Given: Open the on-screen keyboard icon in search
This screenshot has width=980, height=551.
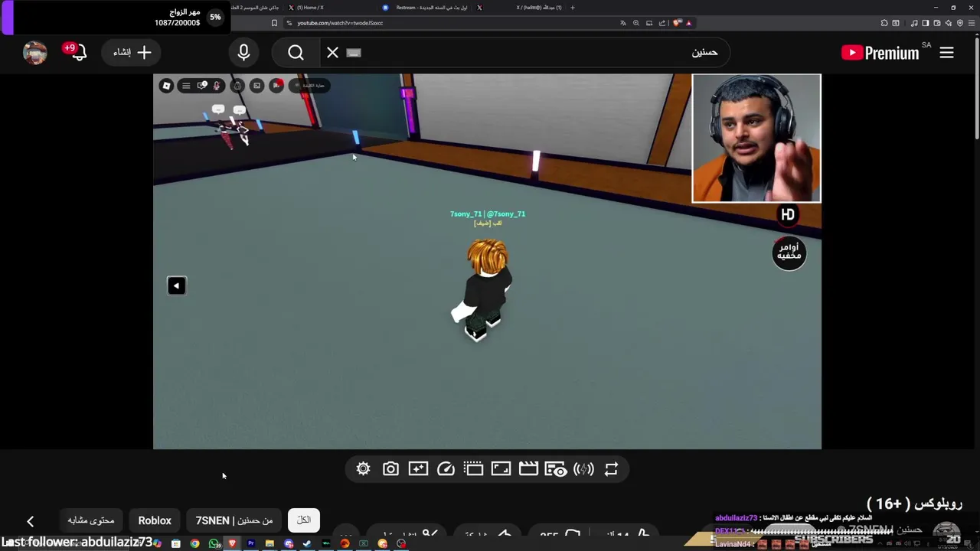Looking at the screenshot, I should click(353, 53).
